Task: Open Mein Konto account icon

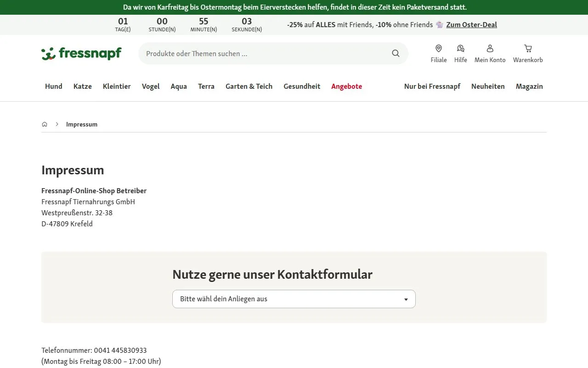Action: [490, 49]
